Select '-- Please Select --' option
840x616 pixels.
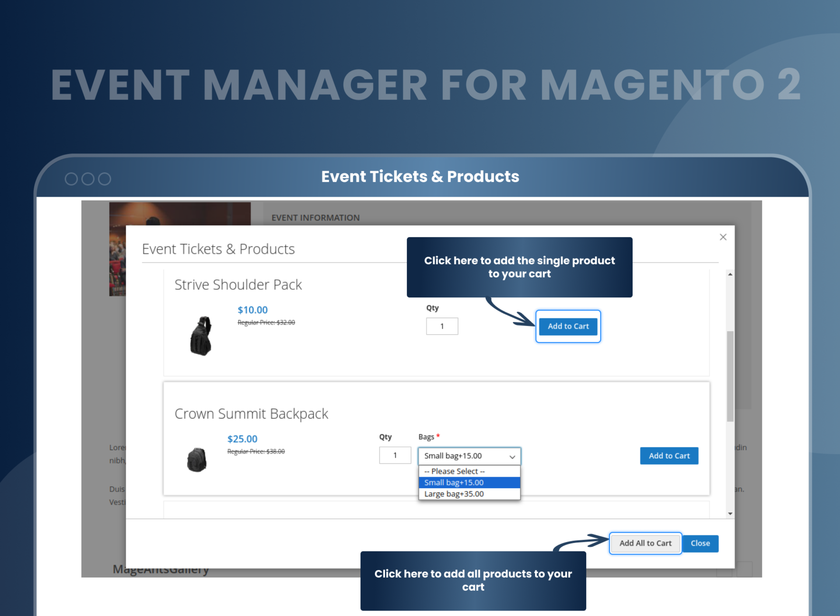click(x=469, y=471)
